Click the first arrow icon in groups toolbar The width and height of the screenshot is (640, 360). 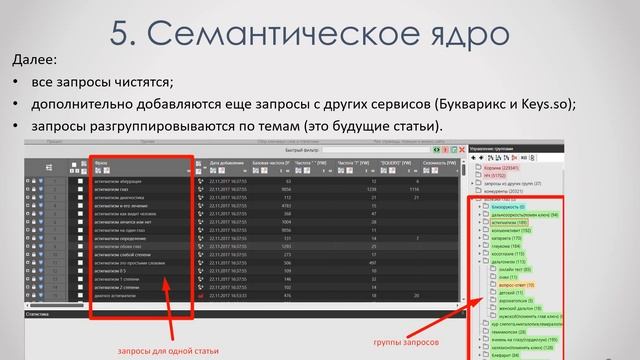(x=473, y=158)
